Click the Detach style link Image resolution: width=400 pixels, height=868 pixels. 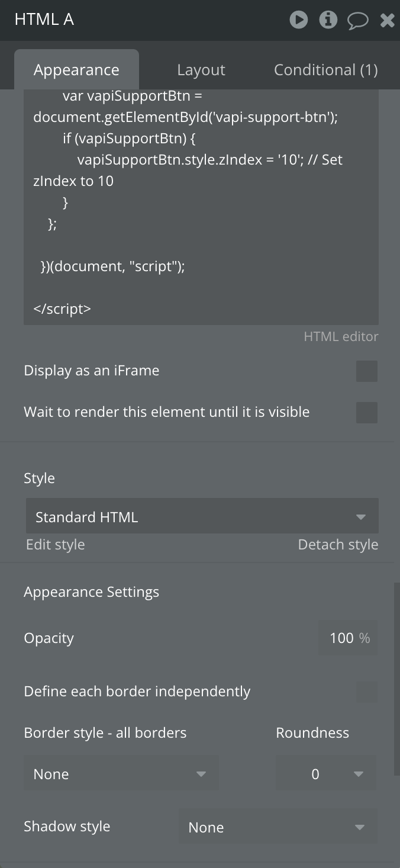point(338,545)
